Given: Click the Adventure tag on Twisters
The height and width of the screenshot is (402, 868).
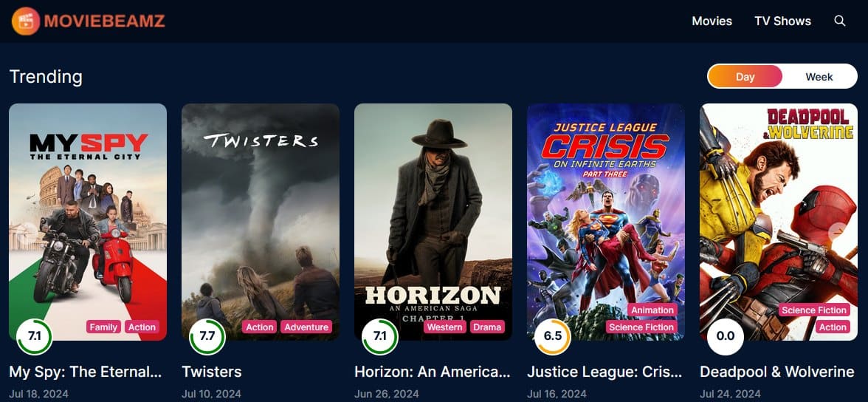Looking at the screenshot, I should coord(306,327).
